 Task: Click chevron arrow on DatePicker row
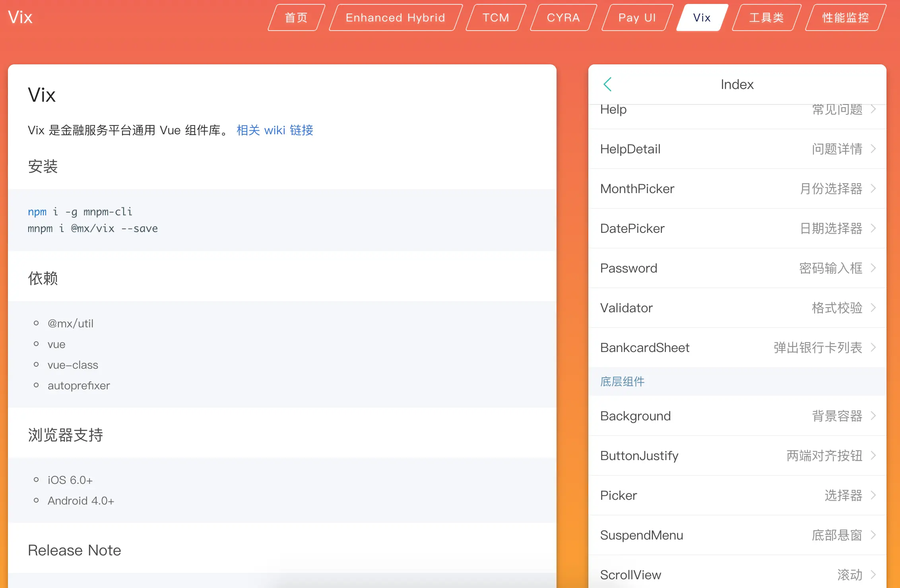873,228
